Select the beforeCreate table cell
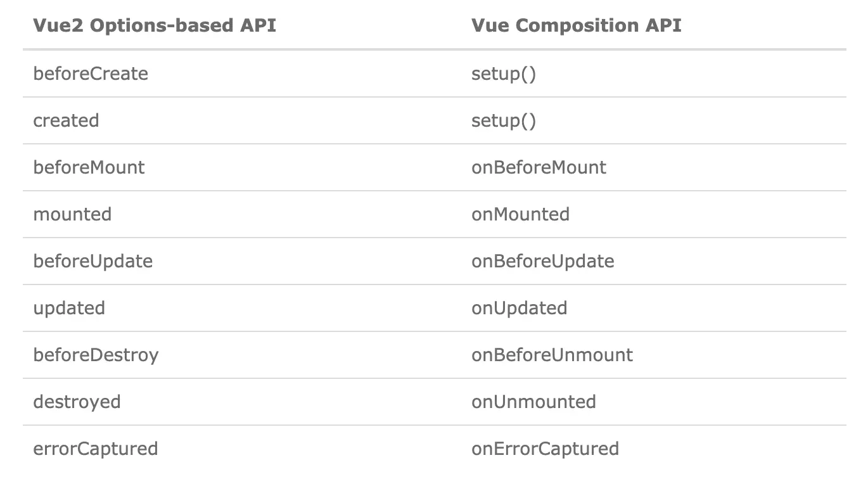Viewport: 868px width, 498px height. click(x=91, y=73)
